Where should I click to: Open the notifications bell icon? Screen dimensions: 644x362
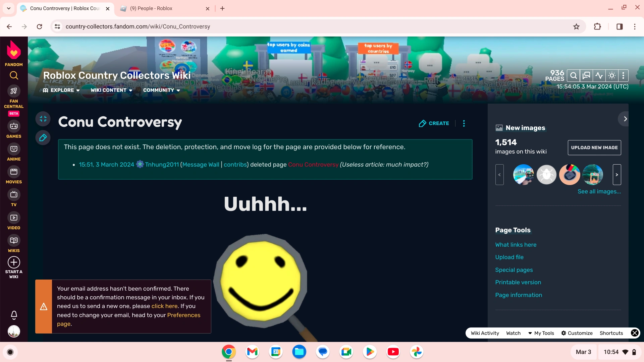14,315
